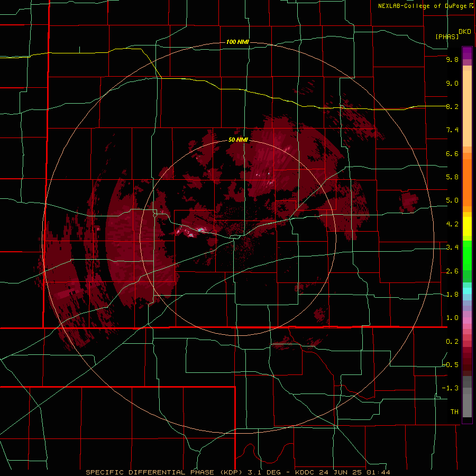This screenshot has width=476, height=476.
Task: Click the 50 NMI range ring label
Action: 238,140
